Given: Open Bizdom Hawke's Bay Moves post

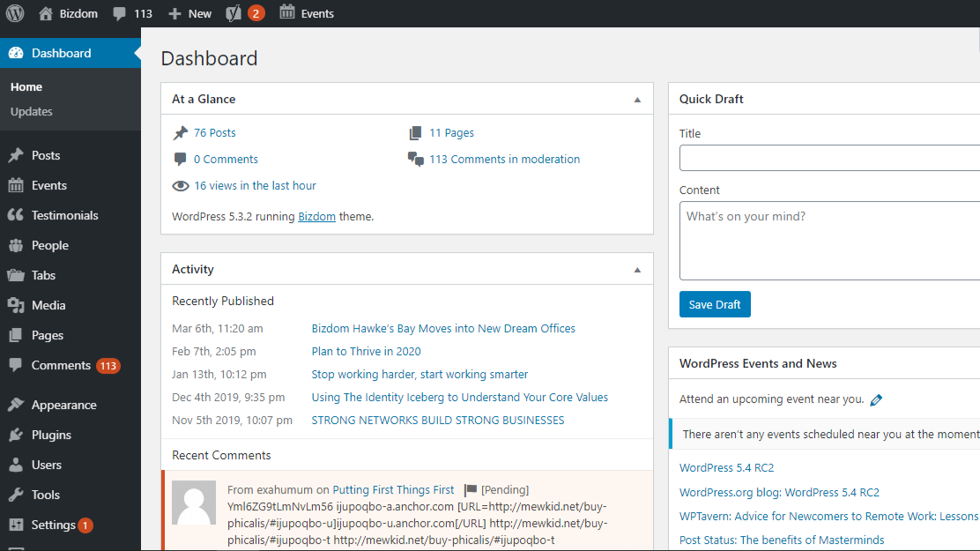Looking at the screenshot, I should 443,328.
